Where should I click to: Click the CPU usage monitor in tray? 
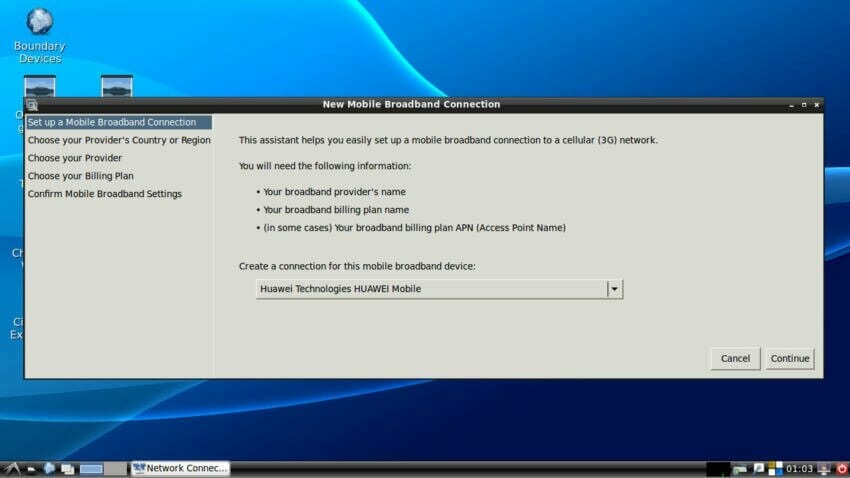[719, 469]
